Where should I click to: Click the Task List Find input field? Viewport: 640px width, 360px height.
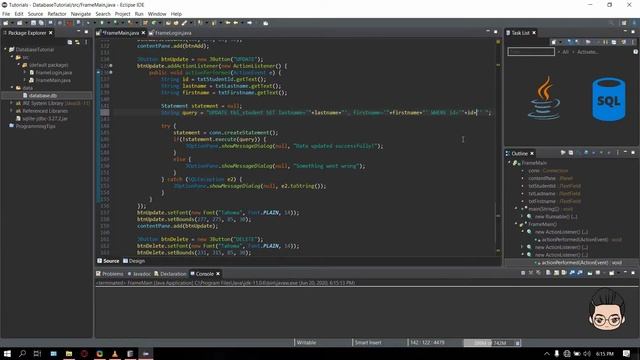pos(531,52)
